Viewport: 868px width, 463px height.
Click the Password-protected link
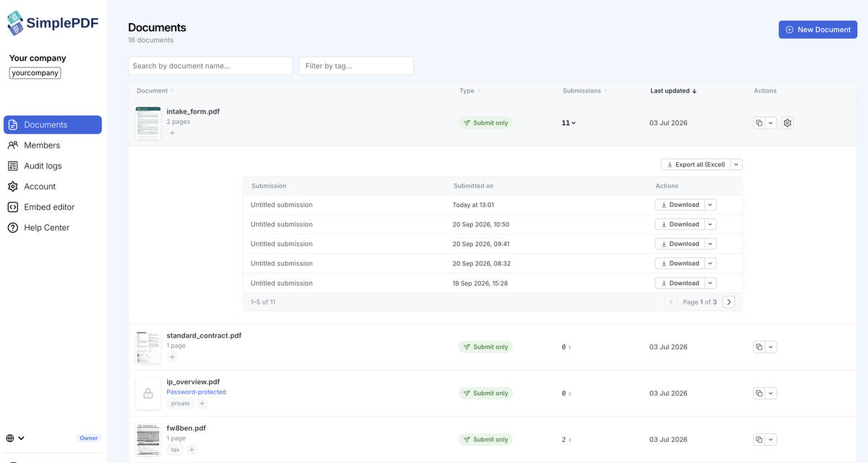(x=196, y=392)
